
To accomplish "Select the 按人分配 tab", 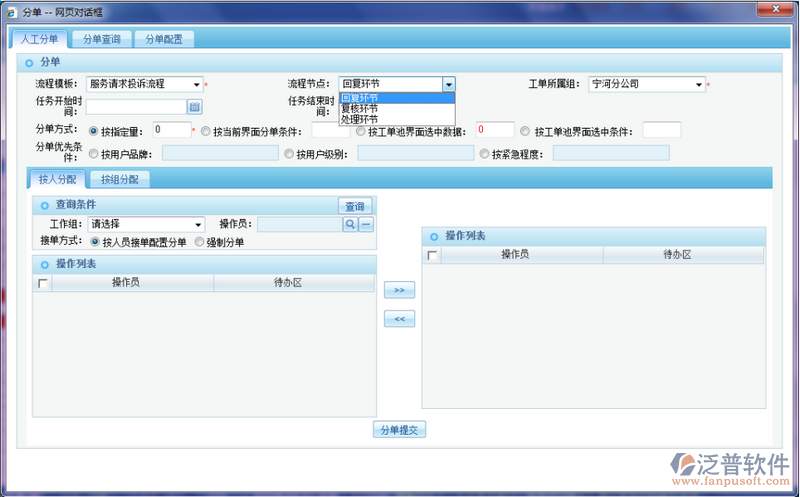I will [57, 180].
